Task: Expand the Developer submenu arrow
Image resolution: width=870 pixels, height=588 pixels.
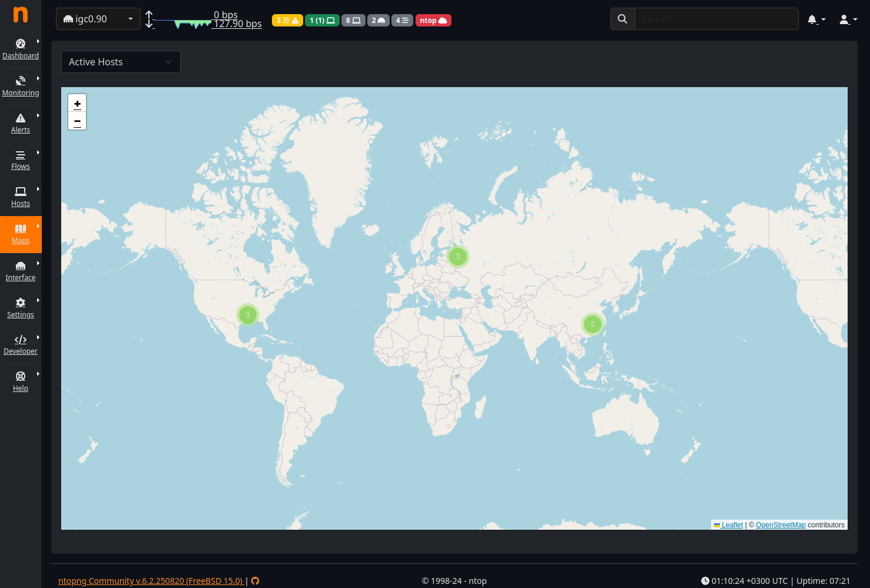Action: pos(38,337)
